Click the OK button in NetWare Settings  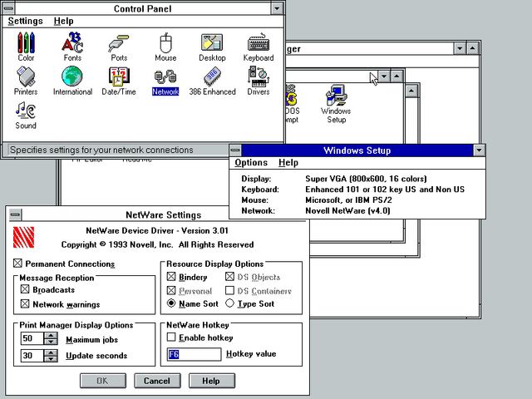(103, 381)
